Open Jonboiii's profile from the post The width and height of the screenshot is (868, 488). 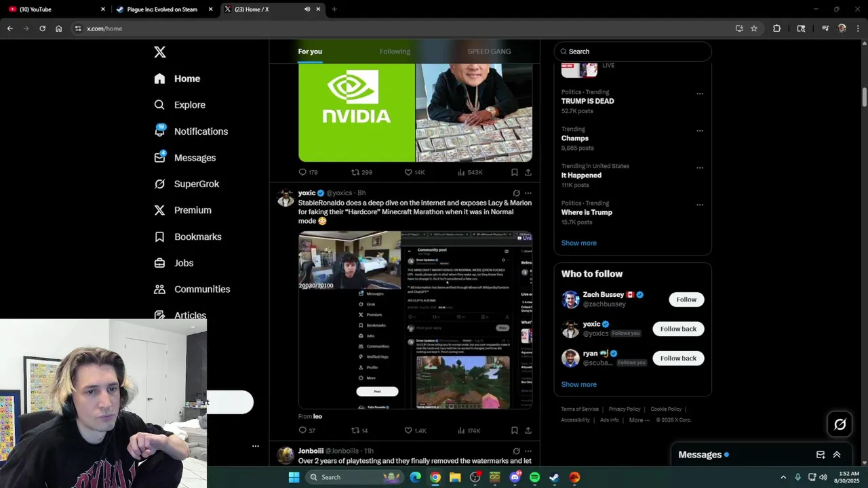coord(311,451)
